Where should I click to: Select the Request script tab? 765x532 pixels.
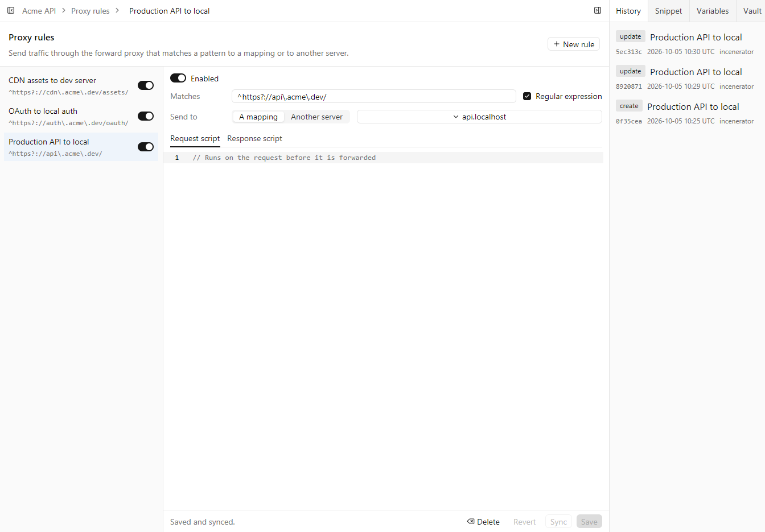tap(195, 139)
